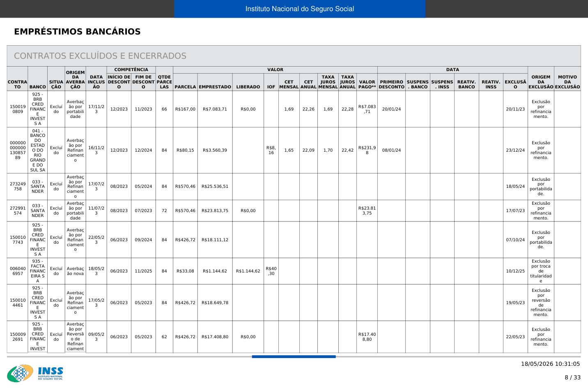Click the annual CET value 22,26
Screen dimensions: 588x388
pos(308,109)
